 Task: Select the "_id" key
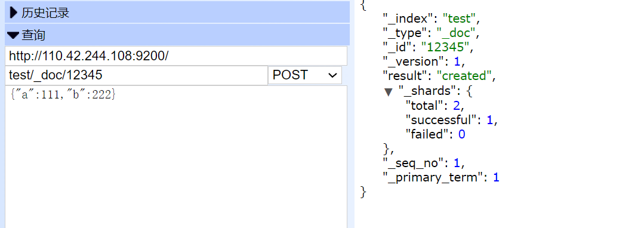click(x=398, y=47)
